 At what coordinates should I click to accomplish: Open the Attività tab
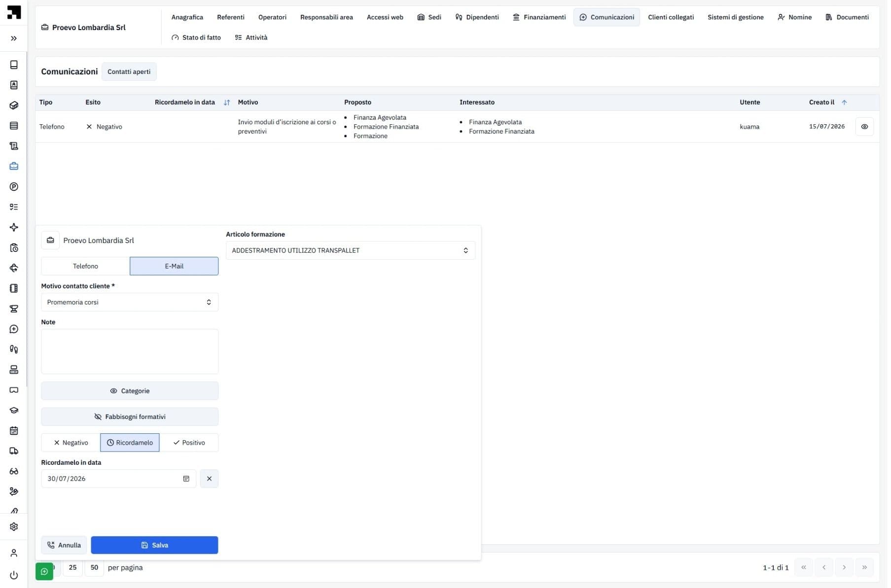pos(251,37)
